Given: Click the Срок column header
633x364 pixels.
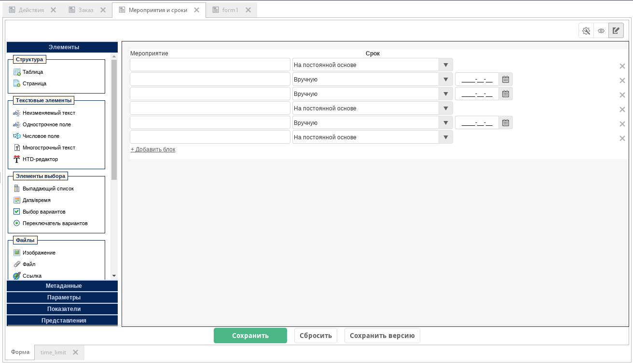Looking at the screenshot, I should 372,54.
